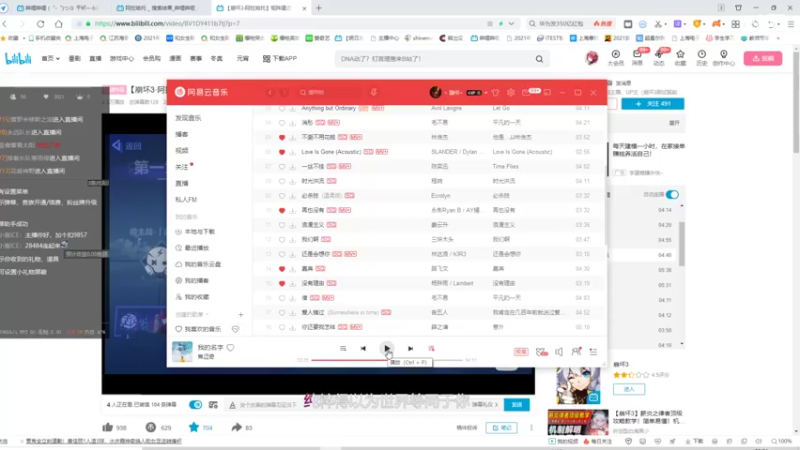
Task: Open 最近播放 in sidebar
Action: (192, 248)
